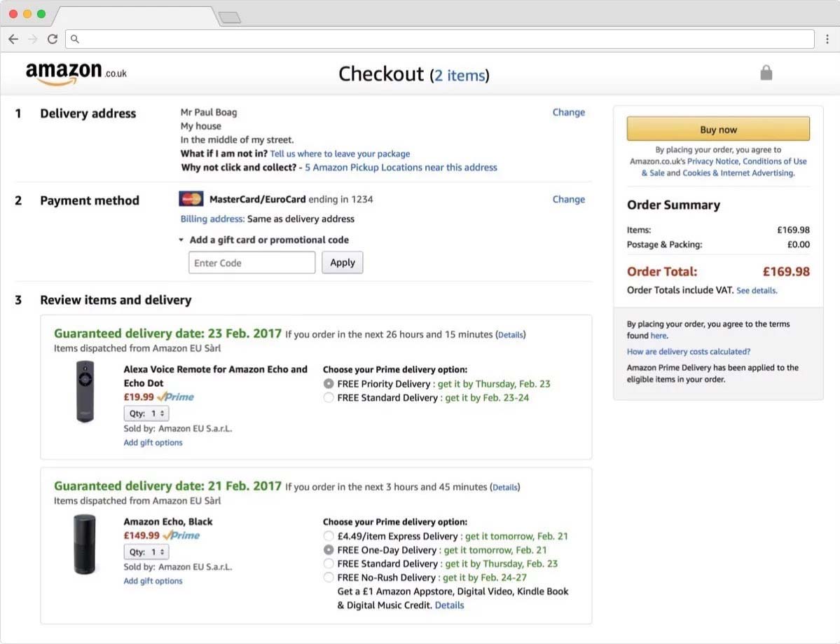
Task: Select £4.49/item Express Delivery option
Action: 329,536
